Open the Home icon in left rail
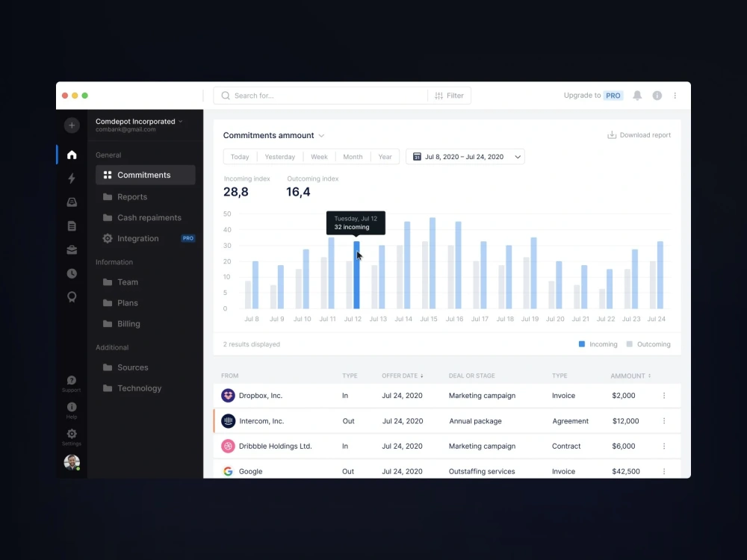The image size is (747, 560). click(x=72, y=155)
